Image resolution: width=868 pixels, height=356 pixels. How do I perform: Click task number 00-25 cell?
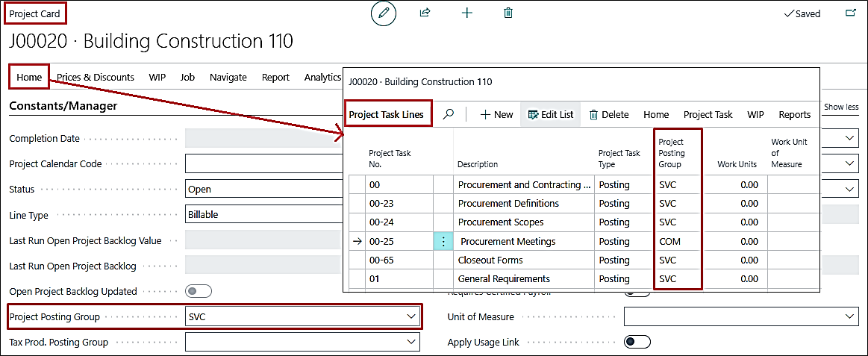[x=399, y=241]
